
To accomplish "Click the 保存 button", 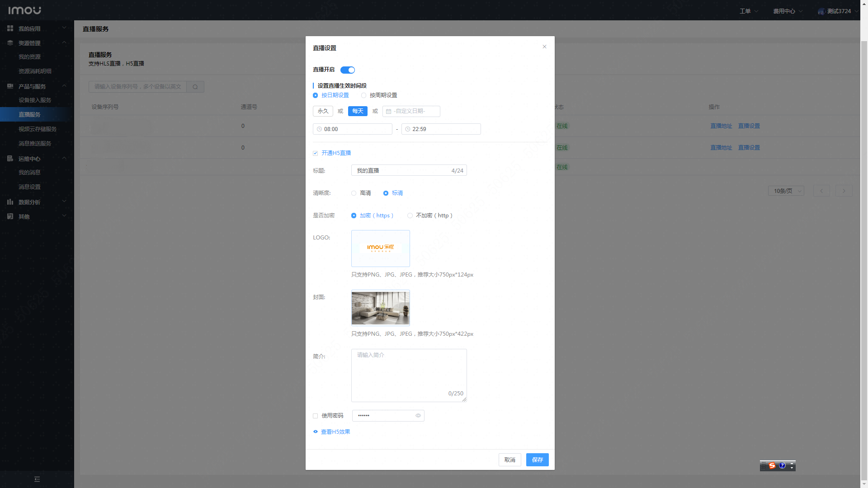I will click(x=537, y=460).
